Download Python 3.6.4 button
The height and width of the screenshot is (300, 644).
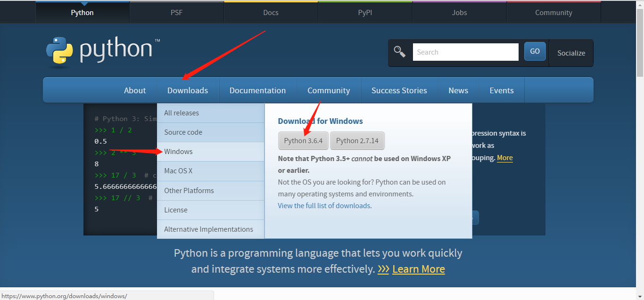pos(303,141)
